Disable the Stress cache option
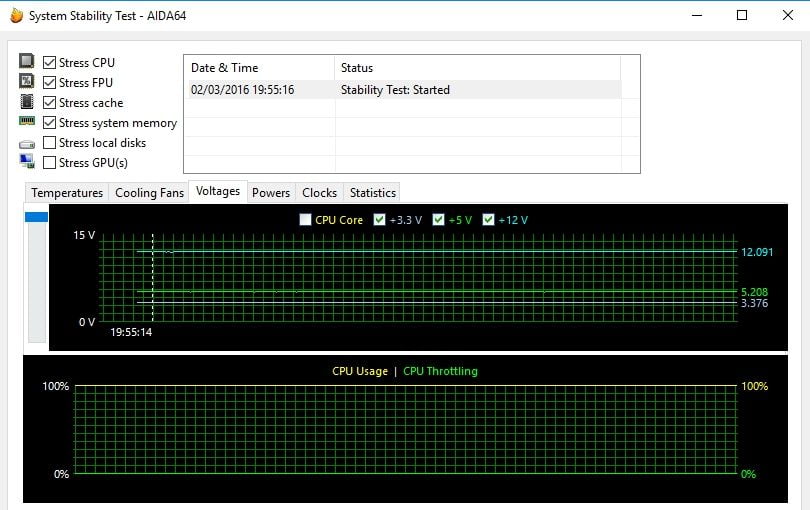The width and height of the screenshot is (810, 510). (50, 103)
